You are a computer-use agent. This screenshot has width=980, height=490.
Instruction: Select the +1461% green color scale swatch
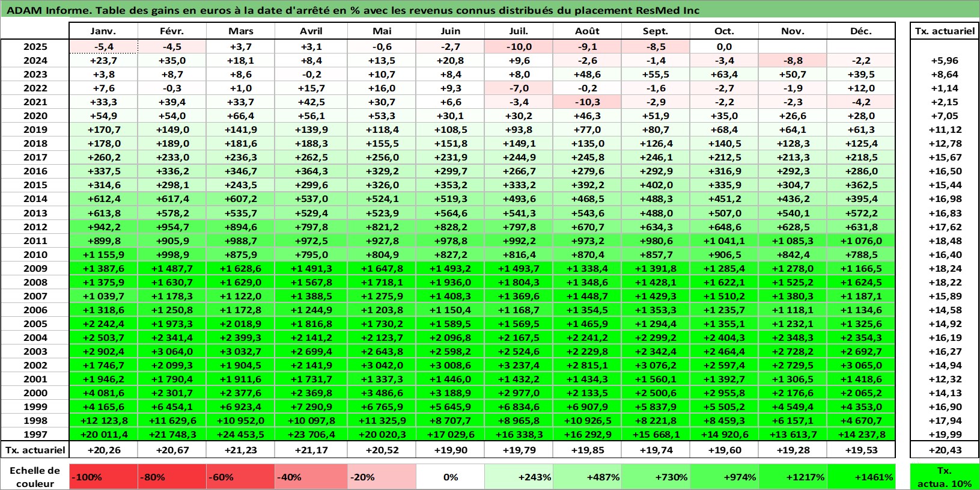(861, 476)
